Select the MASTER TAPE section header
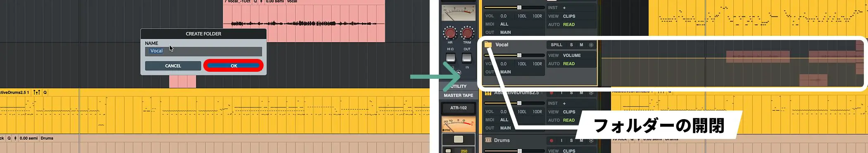The image size is (868, 153). 458,95
